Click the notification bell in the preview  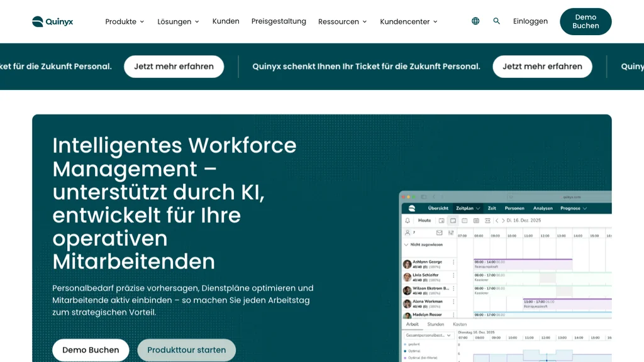pyautogui.click(x=408, y=221)
